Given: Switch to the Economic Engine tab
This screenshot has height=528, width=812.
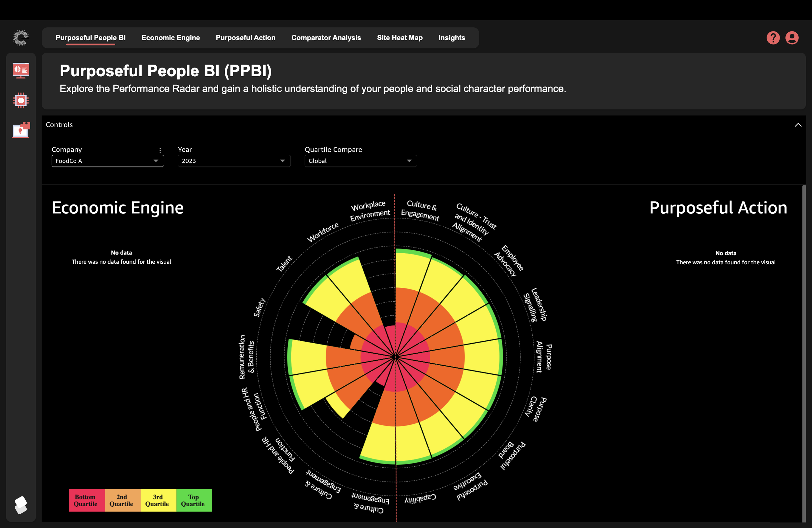Looking at the screenshot, I should (x=171, y=38).
